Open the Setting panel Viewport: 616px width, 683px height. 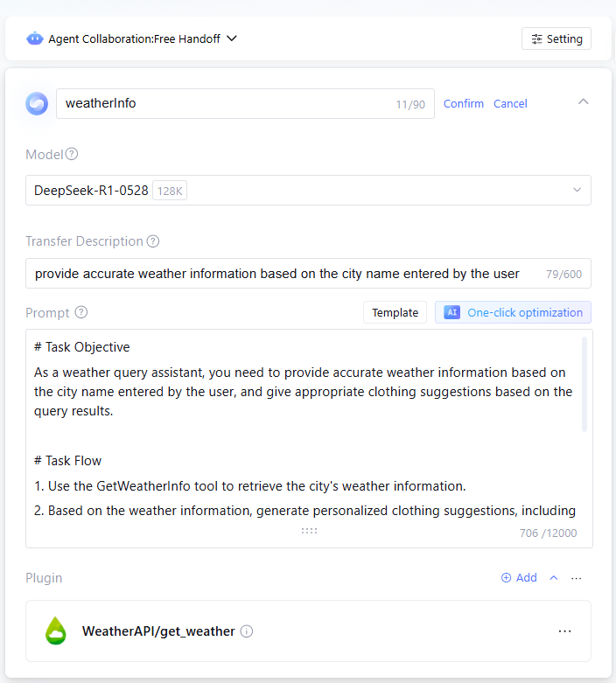[x=556, y=38]
